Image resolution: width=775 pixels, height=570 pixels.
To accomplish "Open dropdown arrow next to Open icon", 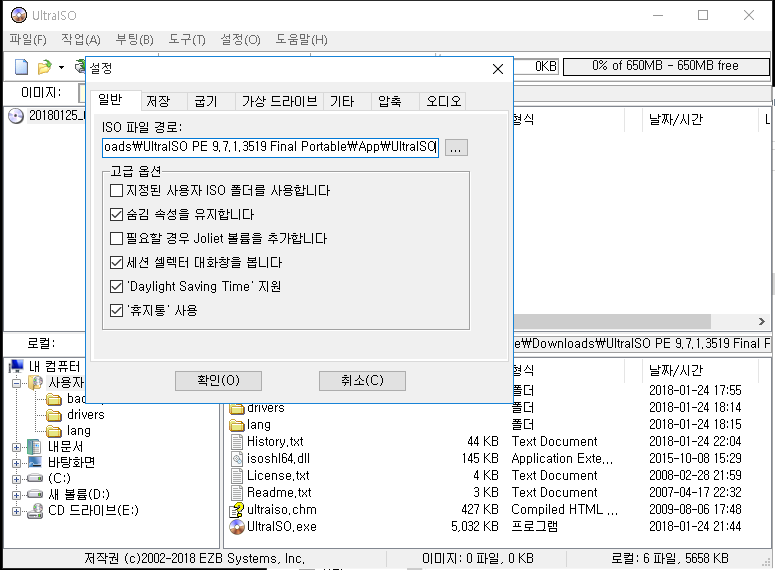I will click(x=61, y=67).
